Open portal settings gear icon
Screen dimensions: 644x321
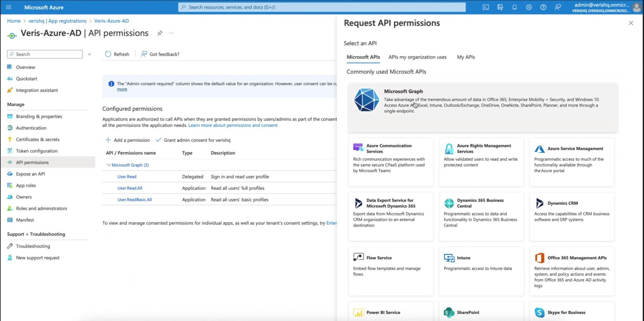529,7
